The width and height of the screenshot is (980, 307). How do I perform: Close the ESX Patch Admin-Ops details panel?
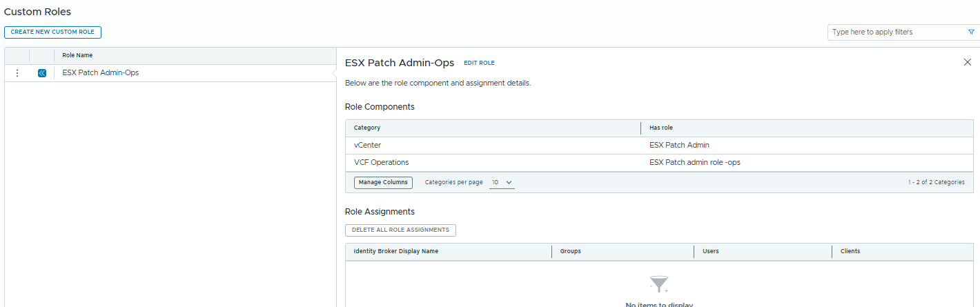(x=967, y=63)
